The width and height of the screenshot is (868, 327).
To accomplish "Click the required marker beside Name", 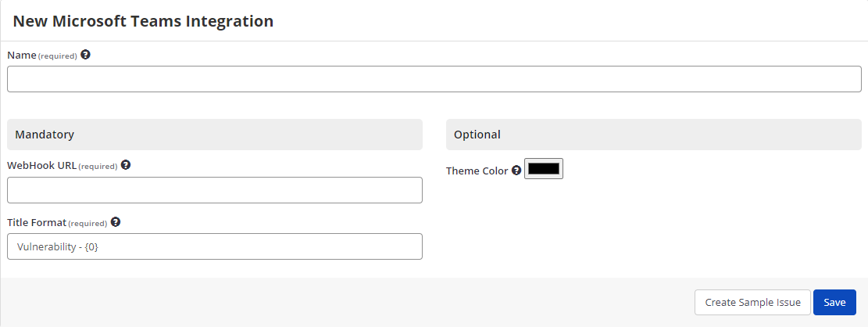I will click(x=58, y=56).
